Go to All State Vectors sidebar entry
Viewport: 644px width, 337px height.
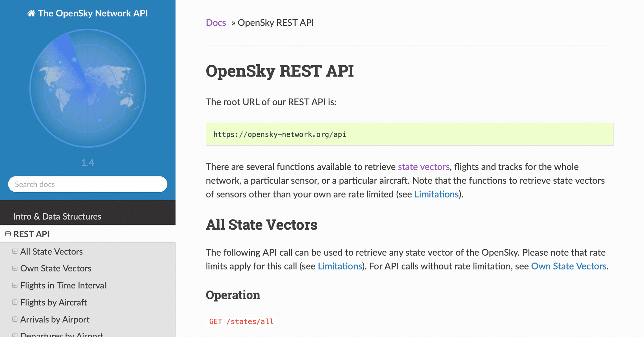click(x=52, y=251)
